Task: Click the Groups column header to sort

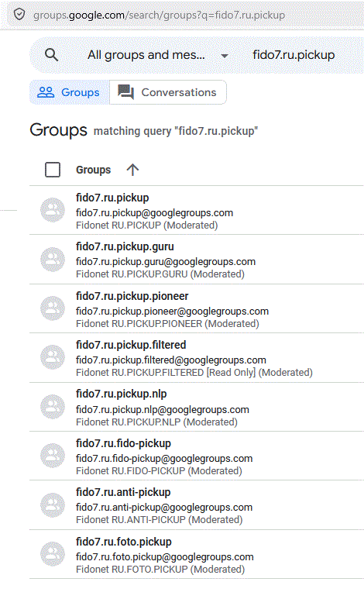Action: coord(93,170)
